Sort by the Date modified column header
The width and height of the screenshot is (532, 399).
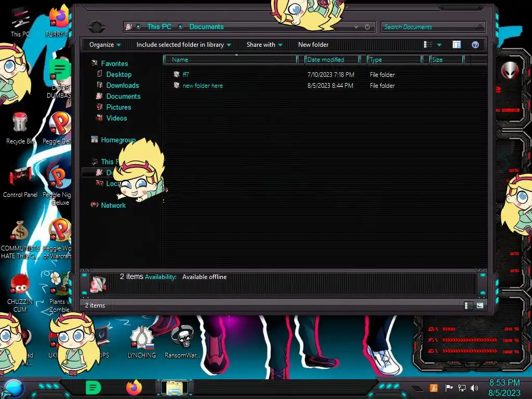pos(332,60)
